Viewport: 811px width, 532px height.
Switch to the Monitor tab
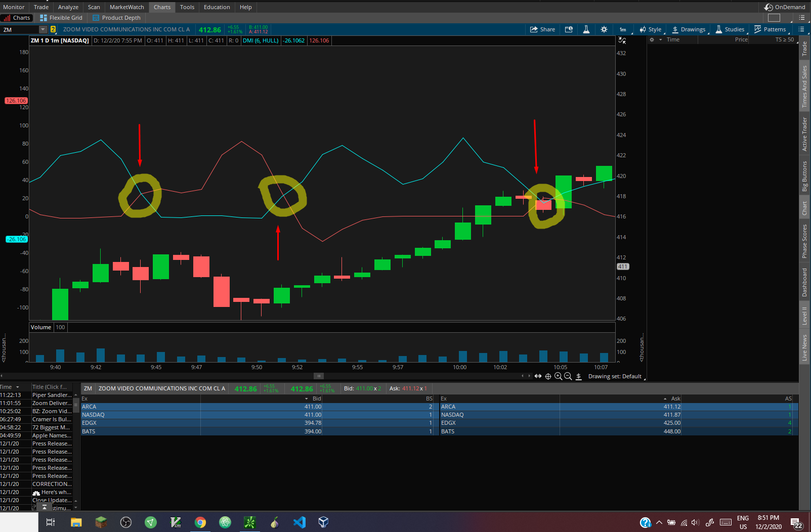(14, 7)
